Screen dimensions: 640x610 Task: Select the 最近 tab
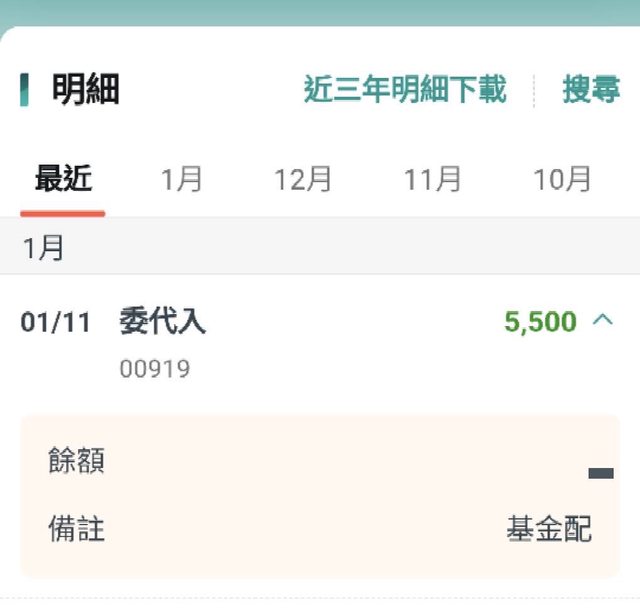(63, 178)
